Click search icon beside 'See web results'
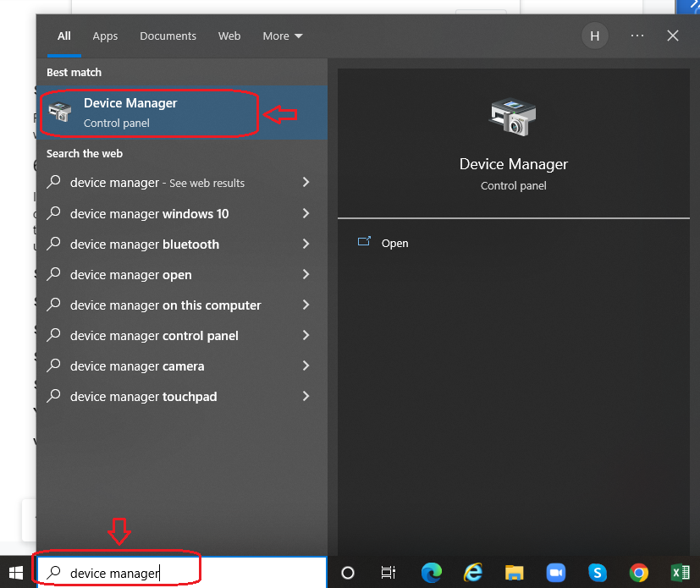 click(53, 182)
